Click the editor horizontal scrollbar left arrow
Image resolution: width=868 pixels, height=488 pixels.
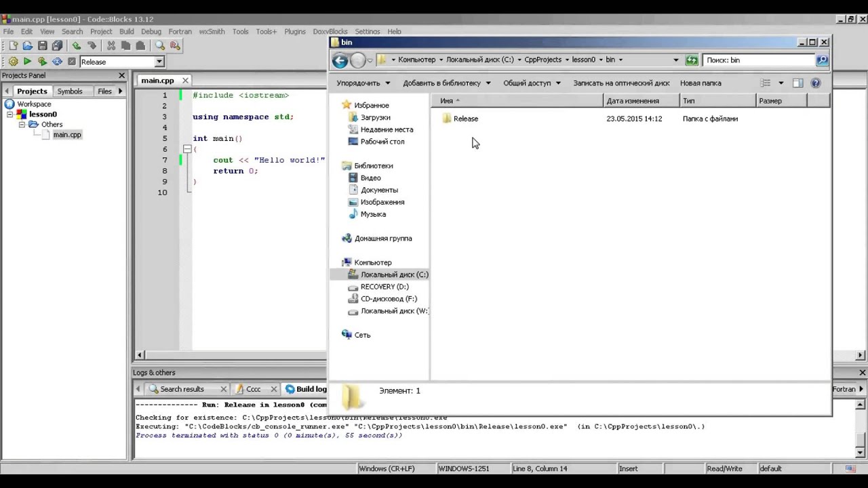[140, 354]
